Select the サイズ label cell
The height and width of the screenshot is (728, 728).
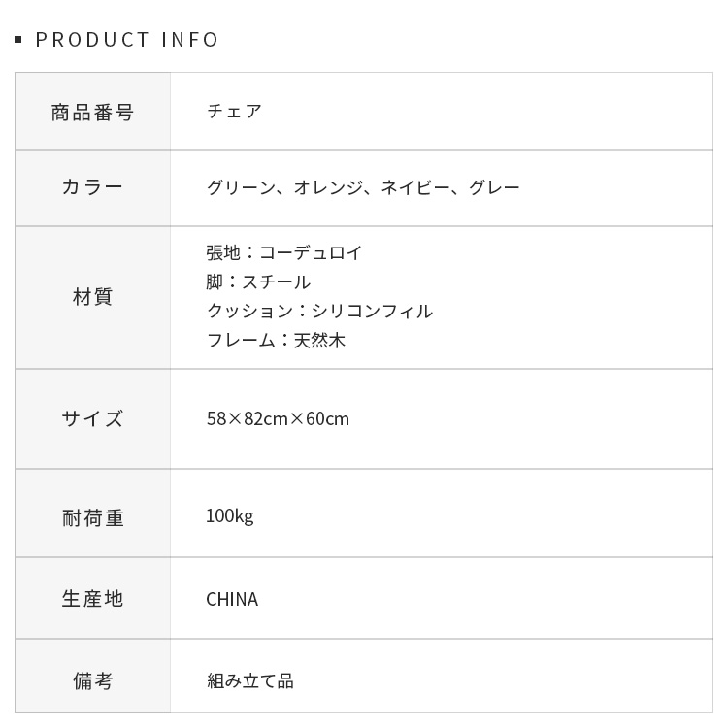[x=92, y=418]
